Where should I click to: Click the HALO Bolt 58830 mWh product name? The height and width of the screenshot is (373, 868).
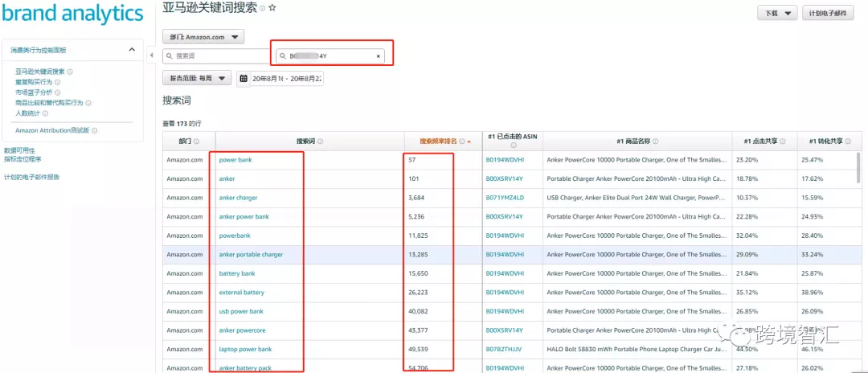636,349
